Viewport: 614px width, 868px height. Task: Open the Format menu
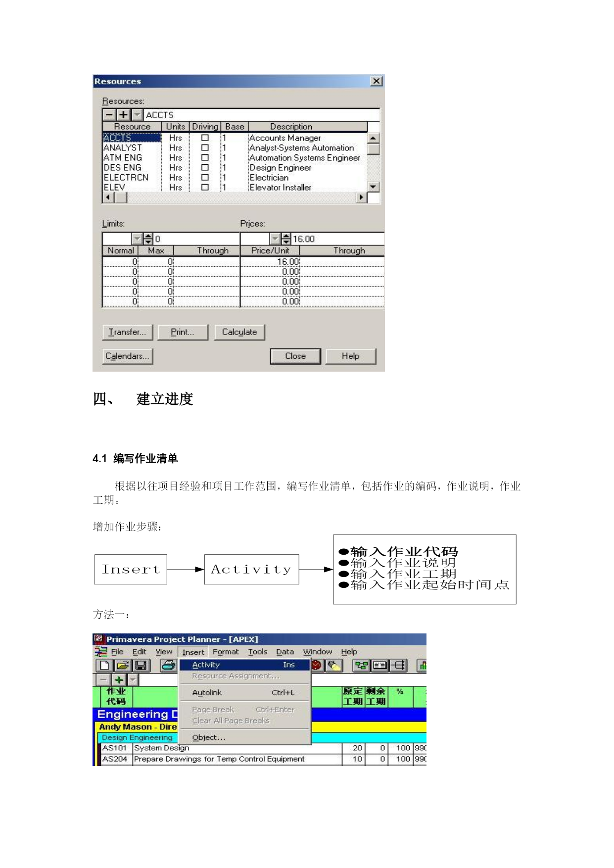[226, 652]
